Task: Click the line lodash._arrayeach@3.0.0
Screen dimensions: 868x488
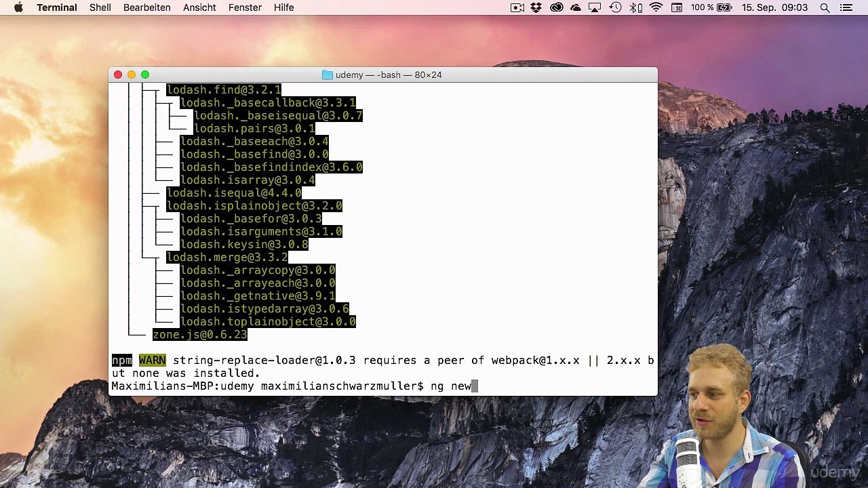Action: coord(258,283)
